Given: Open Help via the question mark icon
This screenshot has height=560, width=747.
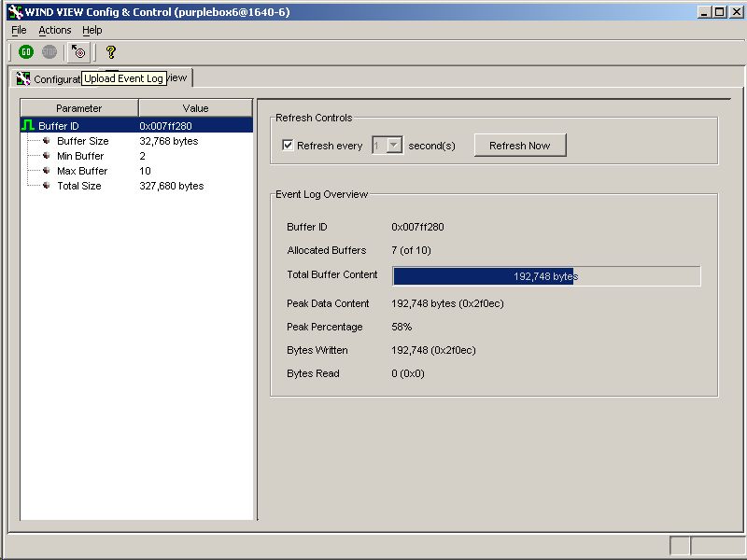Looking at the screenshot, I should pos(110,51).
